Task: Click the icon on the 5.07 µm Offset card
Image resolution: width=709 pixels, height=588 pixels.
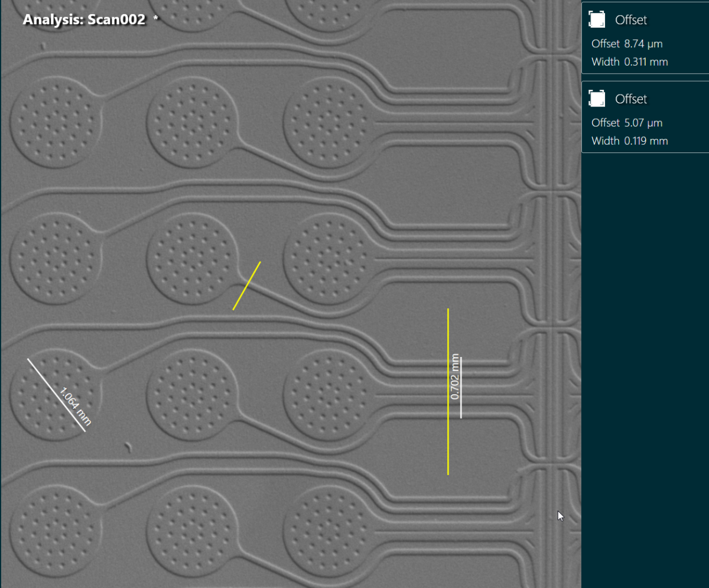Action: coord(597,99)
